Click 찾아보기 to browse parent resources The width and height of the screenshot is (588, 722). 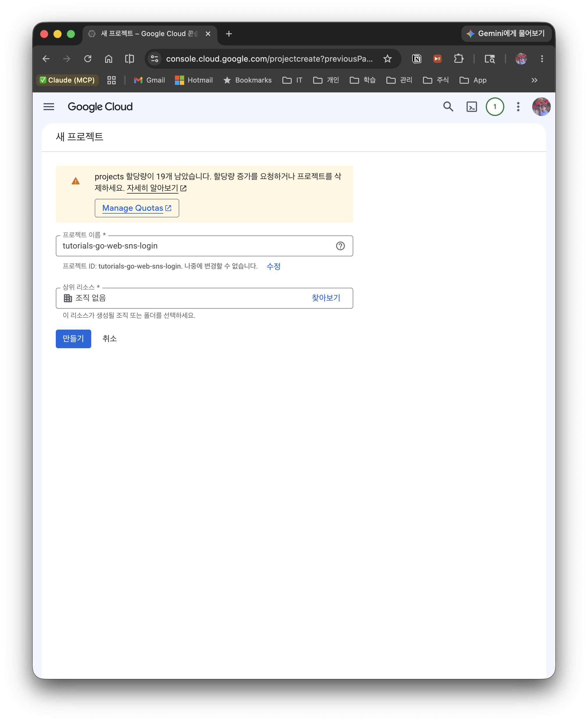coord(326,298)
